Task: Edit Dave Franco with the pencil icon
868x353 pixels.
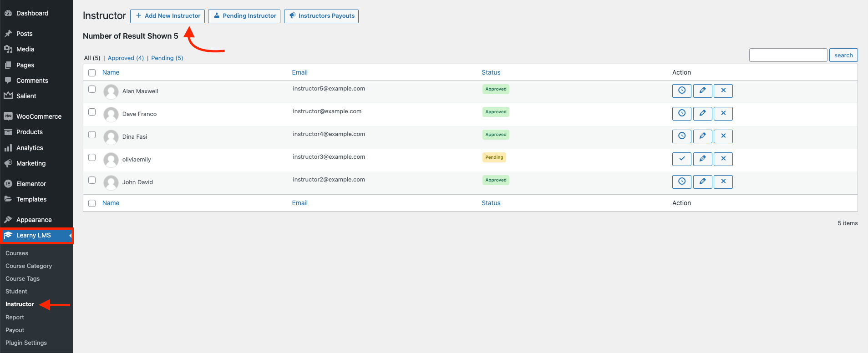Action: click(x=702, y=113)
